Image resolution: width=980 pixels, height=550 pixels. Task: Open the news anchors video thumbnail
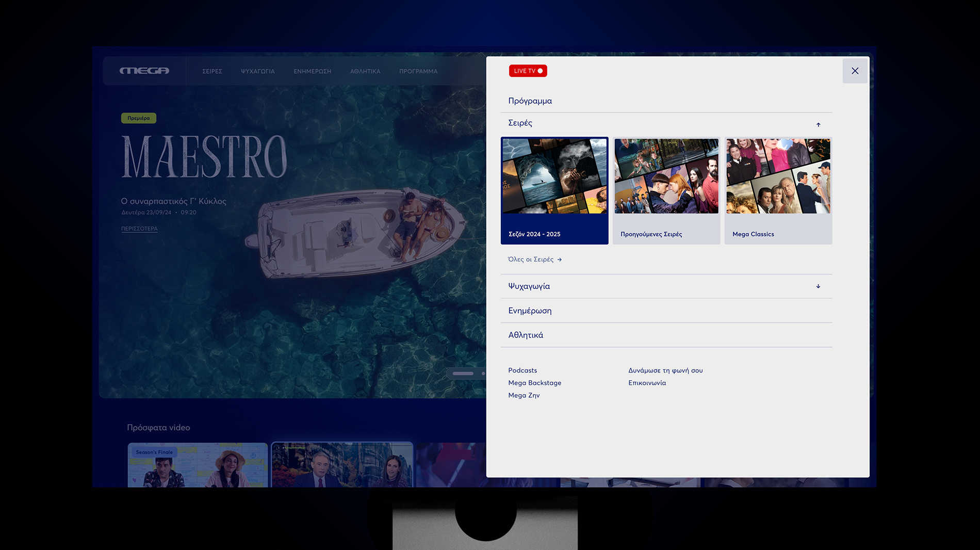[x=342, y=465]
